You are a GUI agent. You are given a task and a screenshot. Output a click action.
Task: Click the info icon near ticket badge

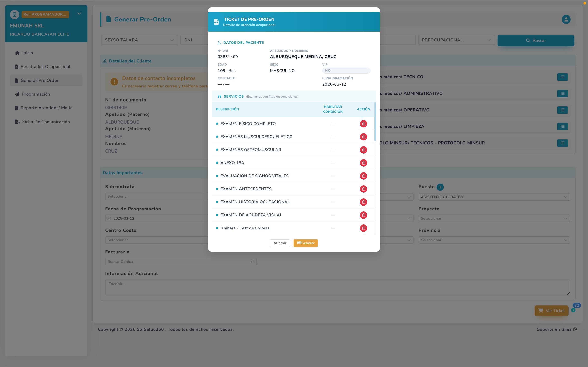573,310
